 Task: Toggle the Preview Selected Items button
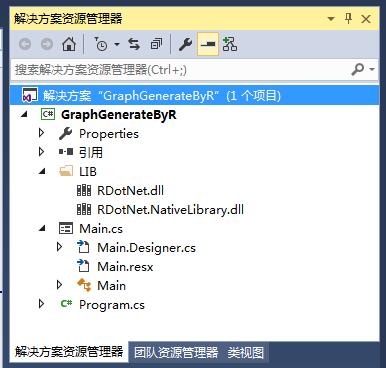[x=208, y=44]
